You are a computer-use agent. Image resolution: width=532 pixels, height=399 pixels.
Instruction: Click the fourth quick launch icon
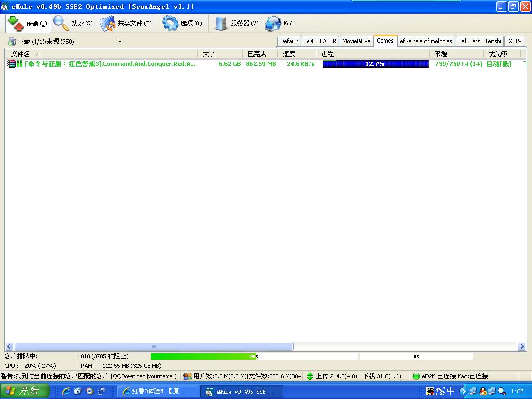point(102,391)
